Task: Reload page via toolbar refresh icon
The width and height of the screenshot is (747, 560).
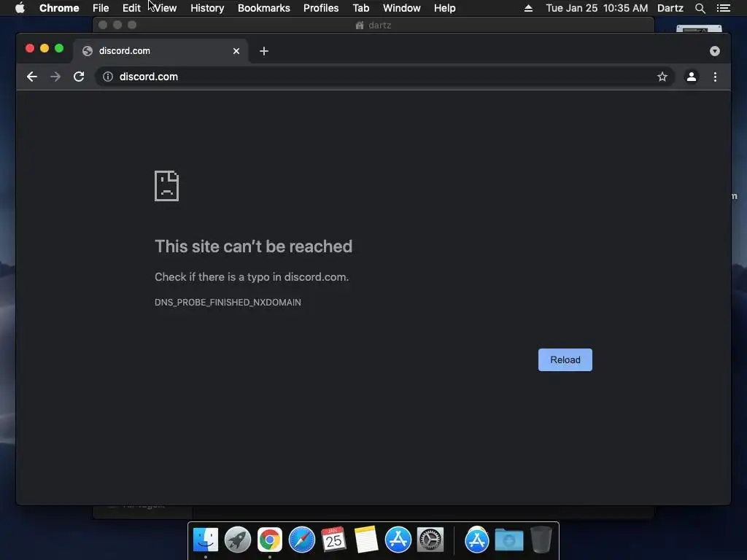Action: [x=79, y=77]
